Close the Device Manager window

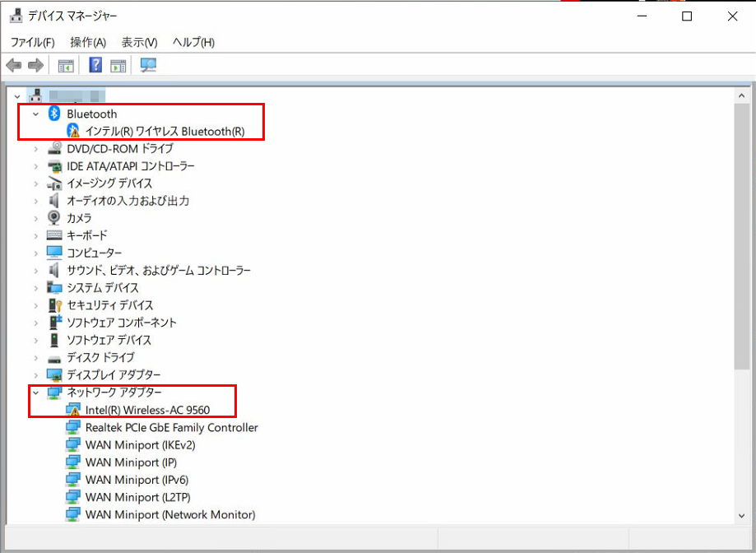(x=732, y=16)
